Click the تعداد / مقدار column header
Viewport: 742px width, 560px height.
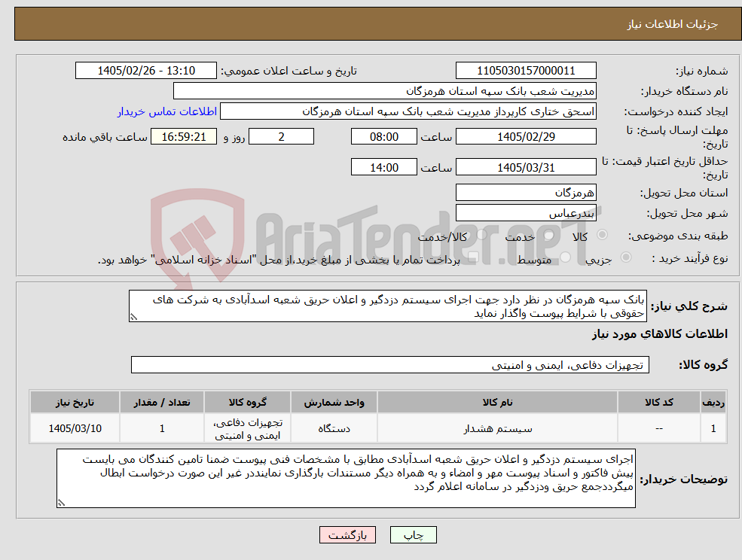point(162,403)
